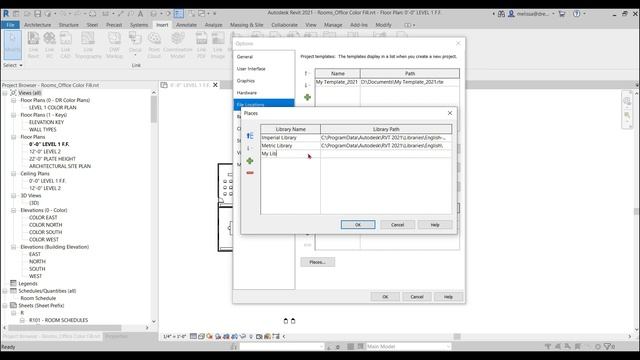
Task: Collapse Floor Plans (0 - DR Color Plans)
Action: (13, 100)
